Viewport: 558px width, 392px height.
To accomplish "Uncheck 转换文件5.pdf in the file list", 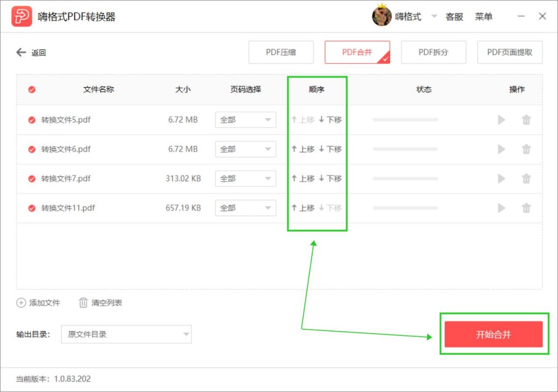I will point(32,120).
